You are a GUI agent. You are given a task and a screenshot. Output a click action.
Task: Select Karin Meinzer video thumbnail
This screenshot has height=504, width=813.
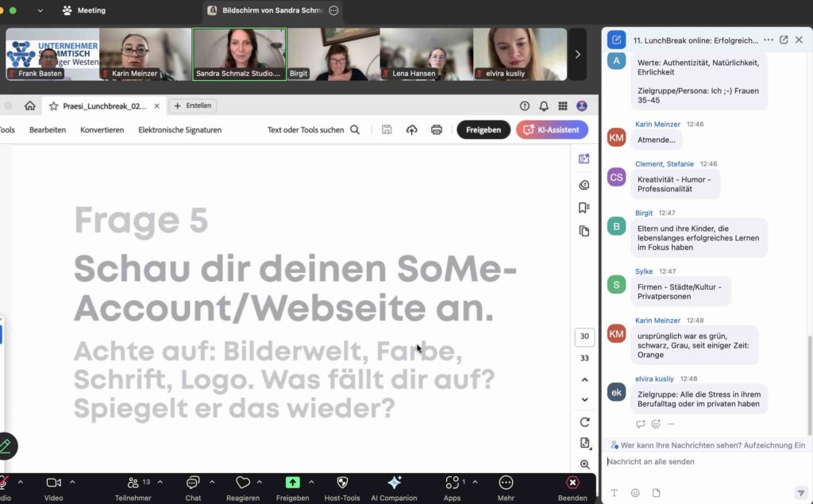point(146,54)
